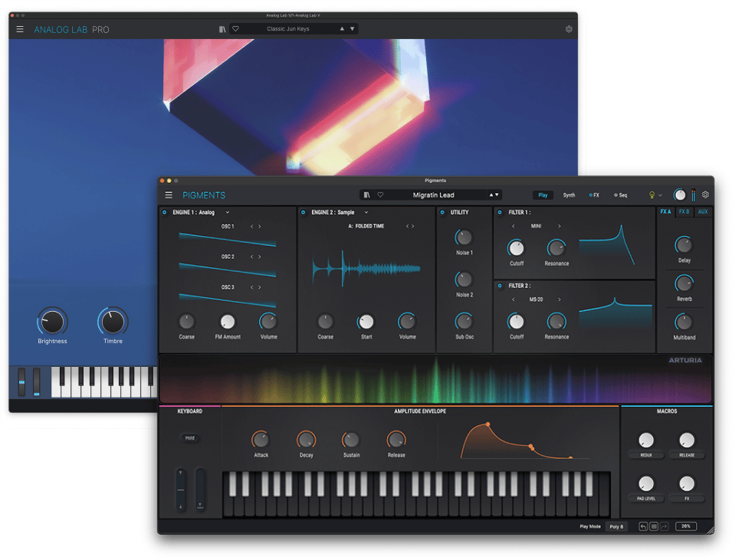
Task: Click previous filter type arrow beside MS-20
Action: point(513,300)
